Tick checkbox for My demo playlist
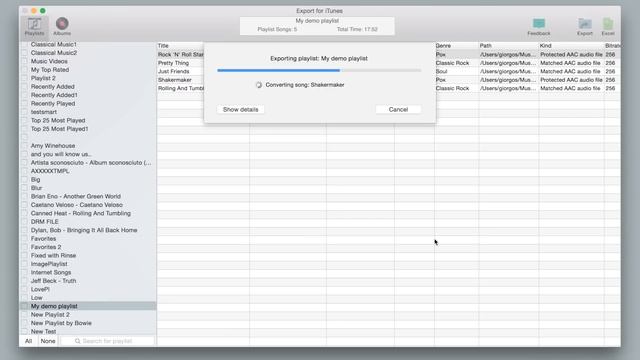 point(24,306)
